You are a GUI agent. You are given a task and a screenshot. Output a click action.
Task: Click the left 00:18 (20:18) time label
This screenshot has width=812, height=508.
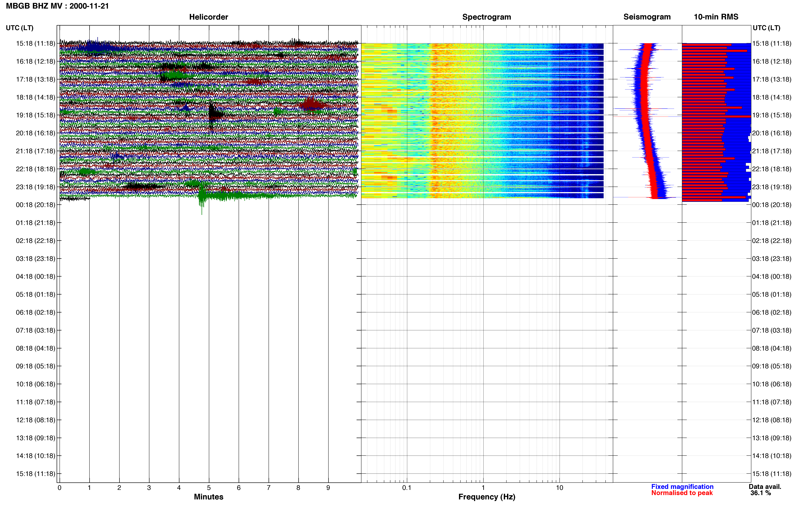36,205
